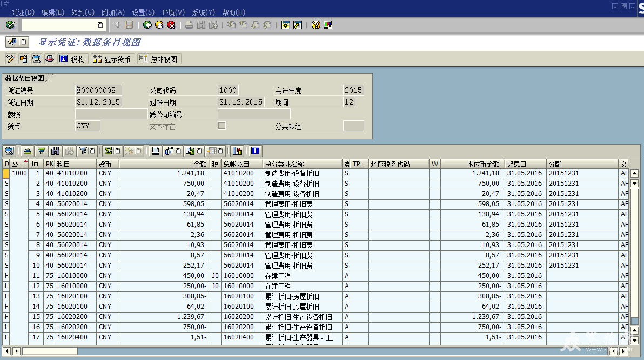Click the table's vertical scroll up arrow
The width and height of the screenshot is (644, 360).
pos(635,173)
